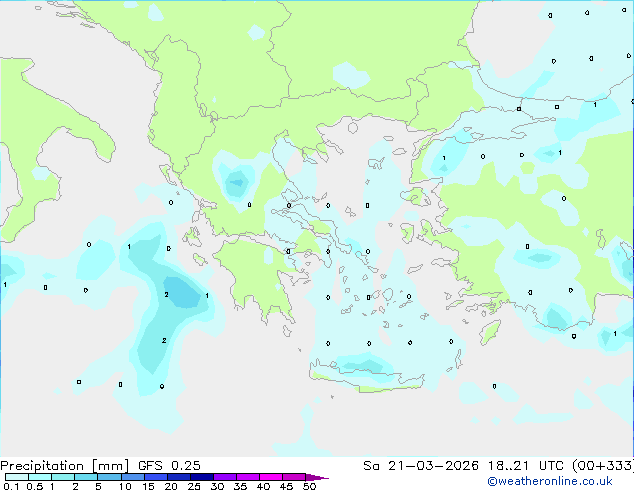Click the purple arrow tip ending the legend bar
This screenshot has width=634, height=490.
317,477
